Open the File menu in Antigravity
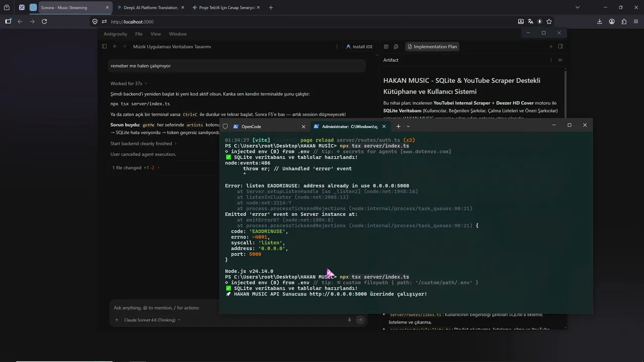 [139, 34]
